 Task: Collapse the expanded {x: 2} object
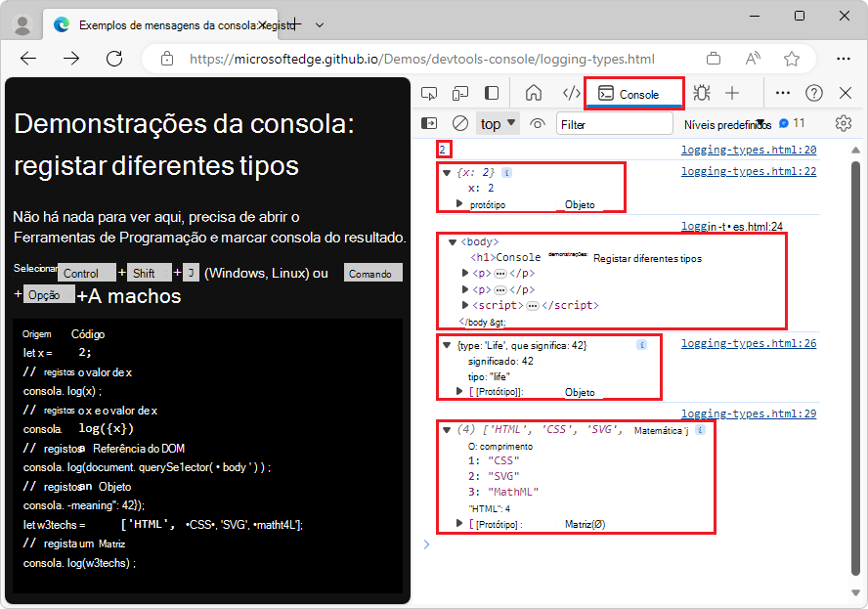pos(448,172)
